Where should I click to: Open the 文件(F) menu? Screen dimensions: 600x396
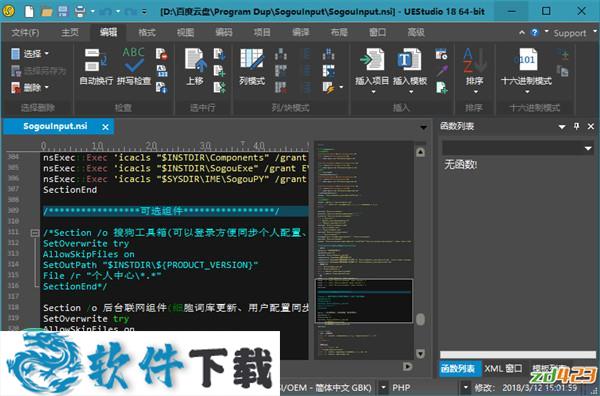click(x=25, y=33)
